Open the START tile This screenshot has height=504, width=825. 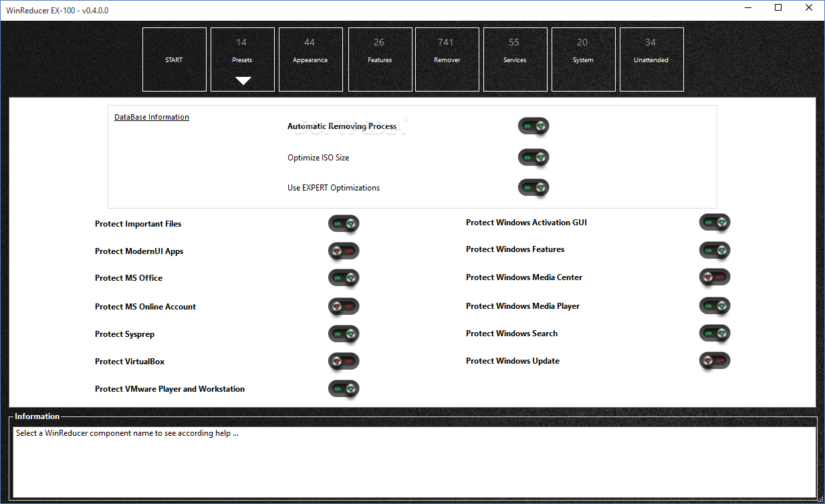point(174,59)
